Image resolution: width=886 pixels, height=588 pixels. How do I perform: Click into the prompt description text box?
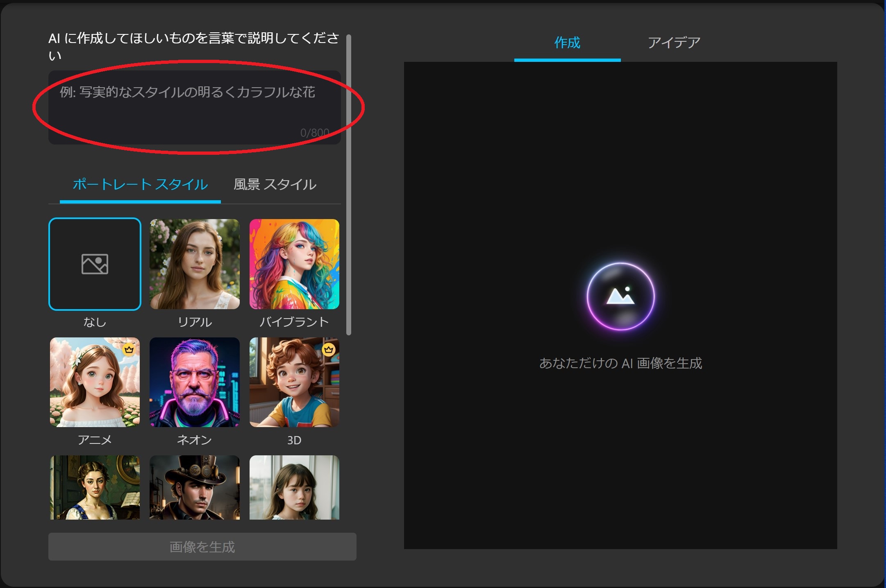point(194,107)
